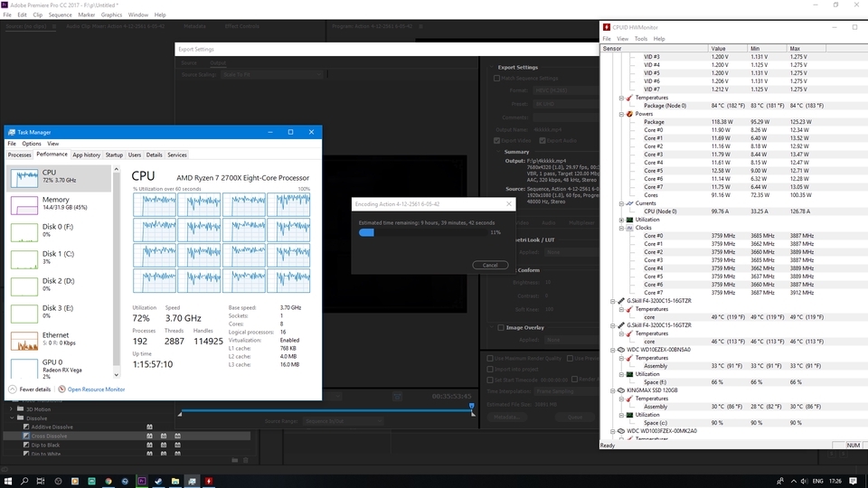Screen dimensions: 868x488
Task: Expand the 3D Motion effects folder
Action: 12,409
